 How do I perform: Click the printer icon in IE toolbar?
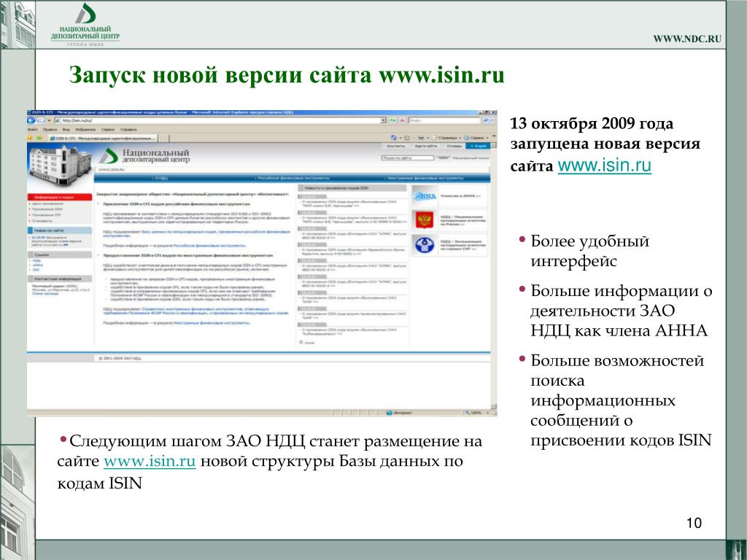(421, 138)
